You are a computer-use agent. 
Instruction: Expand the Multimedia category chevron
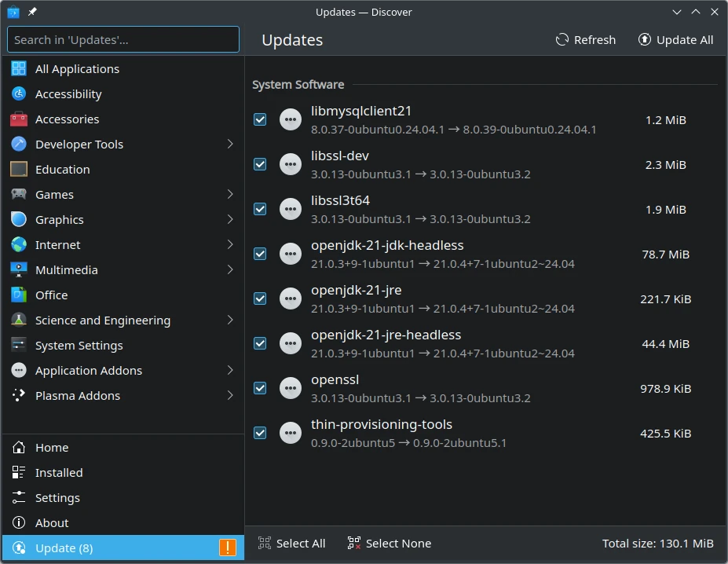pyautogui.click(x=230, y=269)
